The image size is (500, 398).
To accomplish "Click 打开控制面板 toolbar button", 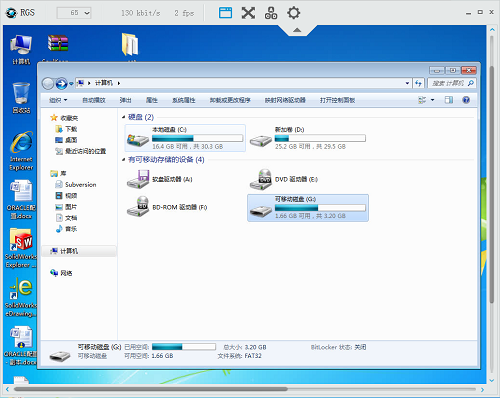I will click(337, 100).
